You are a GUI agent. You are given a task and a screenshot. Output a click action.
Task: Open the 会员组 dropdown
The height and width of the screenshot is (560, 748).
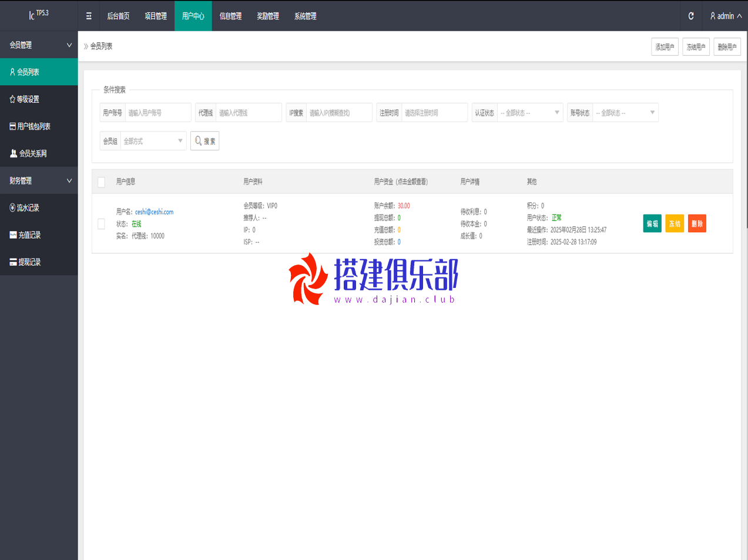(x=153, y=141)
